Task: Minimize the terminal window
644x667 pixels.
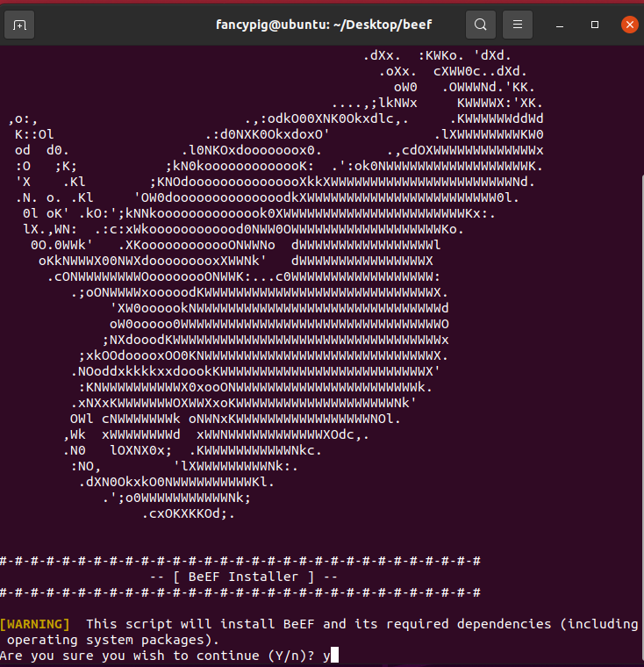Action: click(560, 25)
